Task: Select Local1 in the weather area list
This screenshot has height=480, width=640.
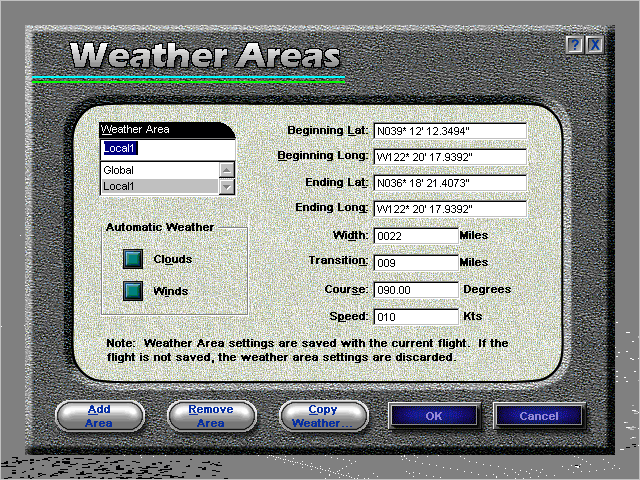Action: 160,187
